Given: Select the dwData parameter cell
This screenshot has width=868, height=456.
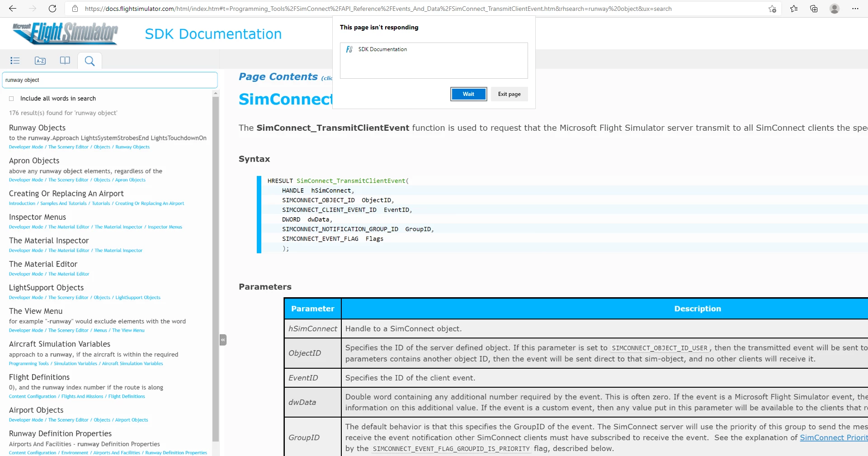Looking at the screenshot, I should click(312, 402).
